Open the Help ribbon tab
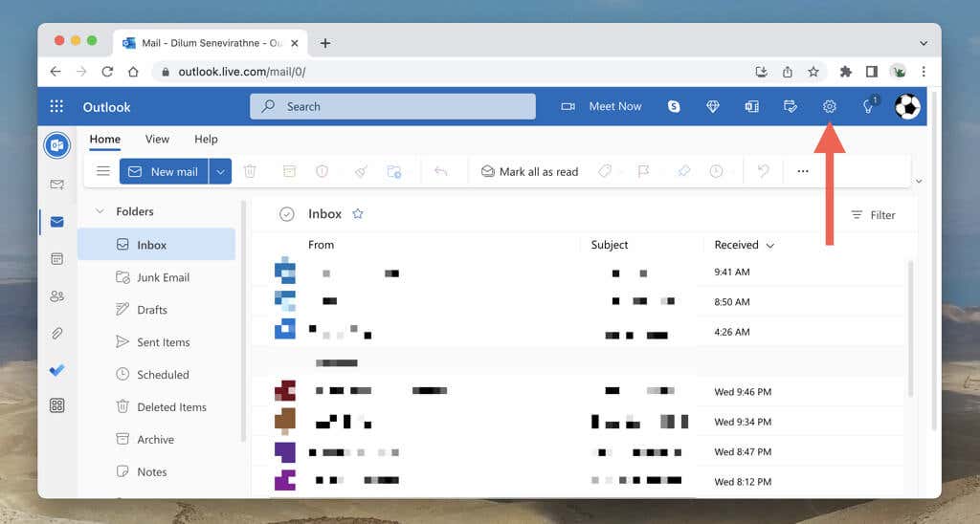This screenshot has height=524, width=980. (x=206, y=140)
